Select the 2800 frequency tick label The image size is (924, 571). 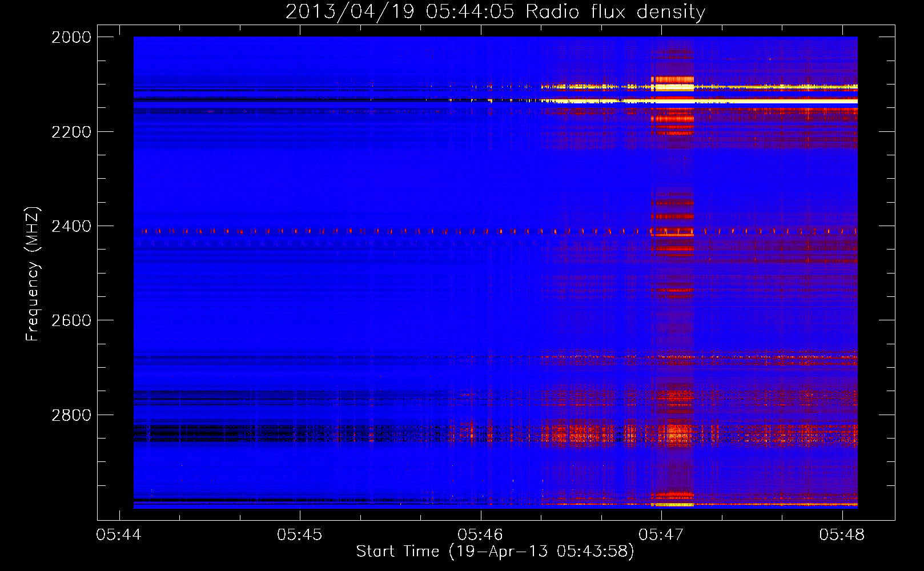(x=71, y=415)
